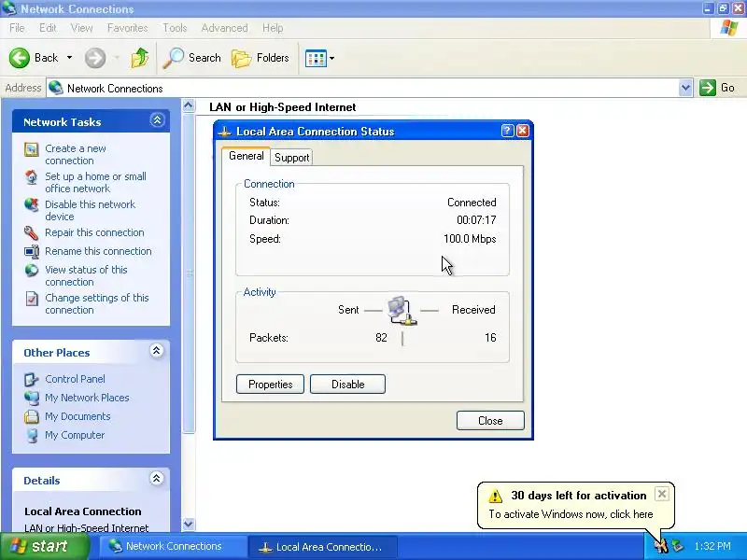Open the Help menu
This screenshot has height=560, width=747.
coord(273,28)
